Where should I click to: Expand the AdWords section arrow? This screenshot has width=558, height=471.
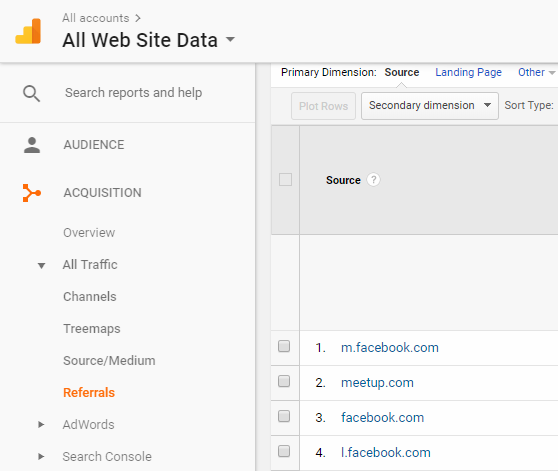coord(41,424)
